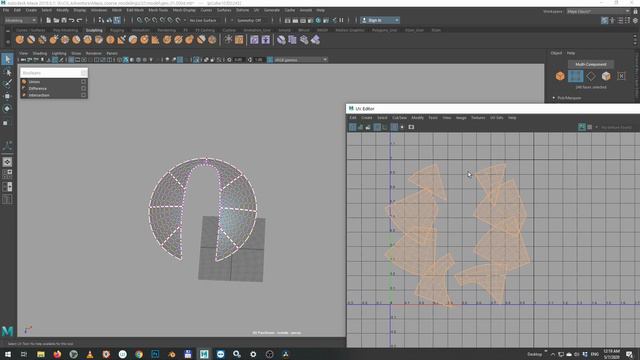640x360 pixels.
Task: Click the Multi-Component button
Action: point(591,64)
